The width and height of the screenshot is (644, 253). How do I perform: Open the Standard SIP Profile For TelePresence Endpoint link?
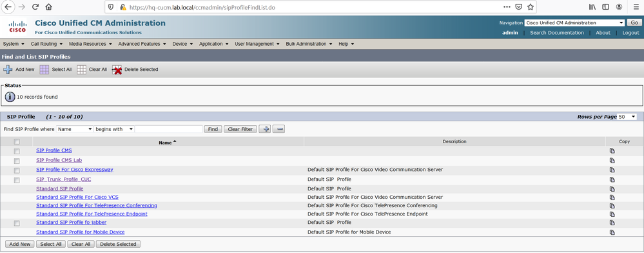tap(92, 214)
